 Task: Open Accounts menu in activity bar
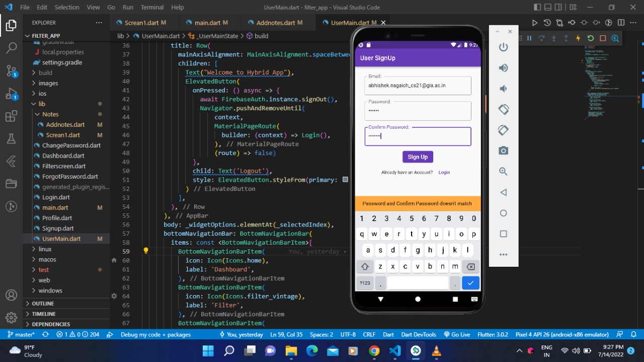point(11,296)
